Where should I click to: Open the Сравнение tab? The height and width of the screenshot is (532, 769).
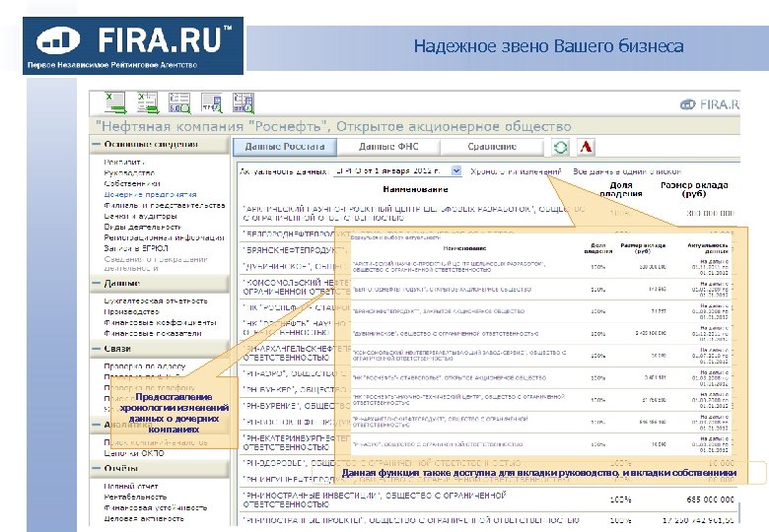[492, 147]
